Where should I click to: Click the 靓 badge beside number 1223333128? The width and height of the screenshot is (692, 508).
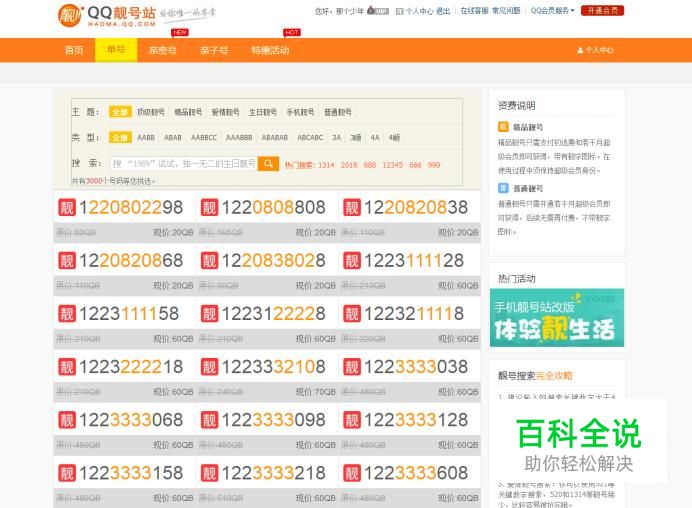pos(352,420)
